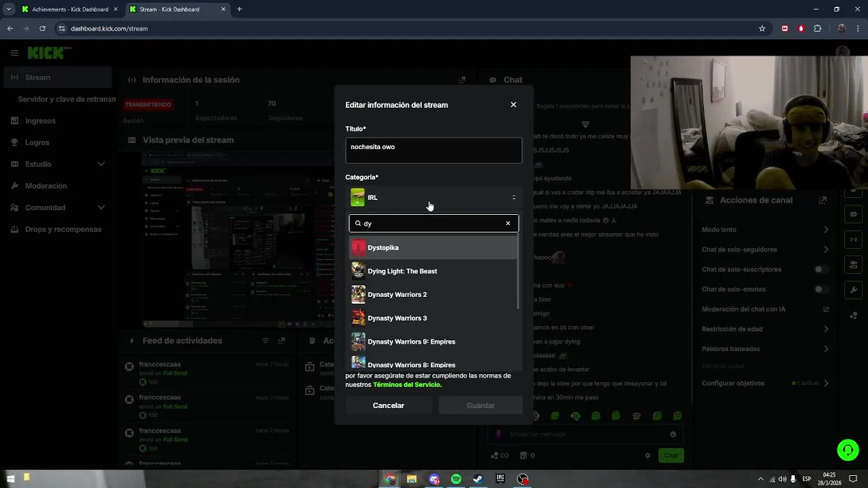Screen dimensions: 868x488
Task: Toggle Chat de solo-suscriptores switch
Action: pyautogui.click(x=821, y=269)
